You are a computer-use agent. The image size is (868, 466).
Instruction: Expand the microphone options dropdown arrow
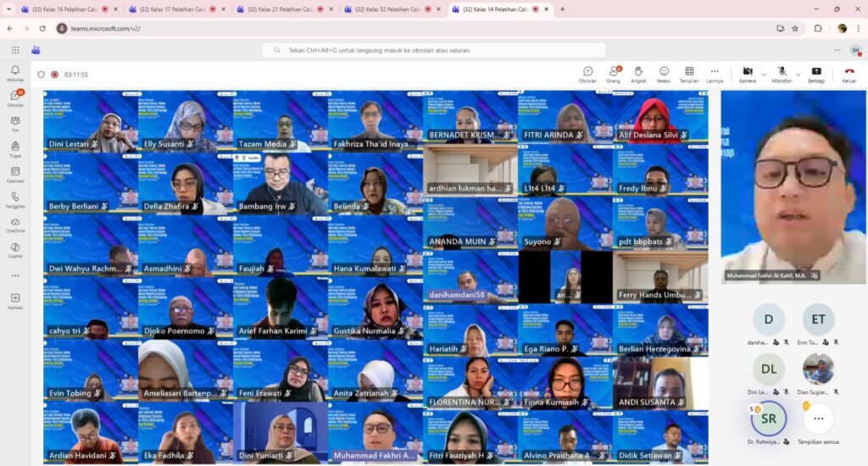click(798, 74)
